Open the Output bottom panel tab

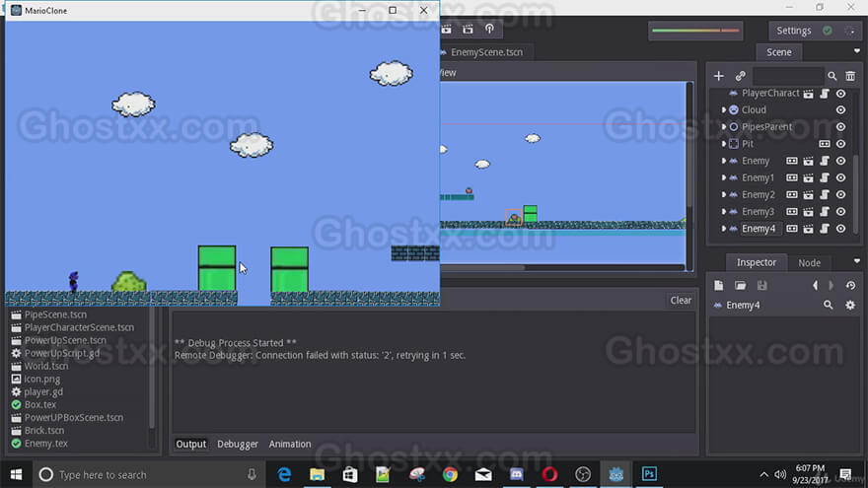(x=191, y=444)
